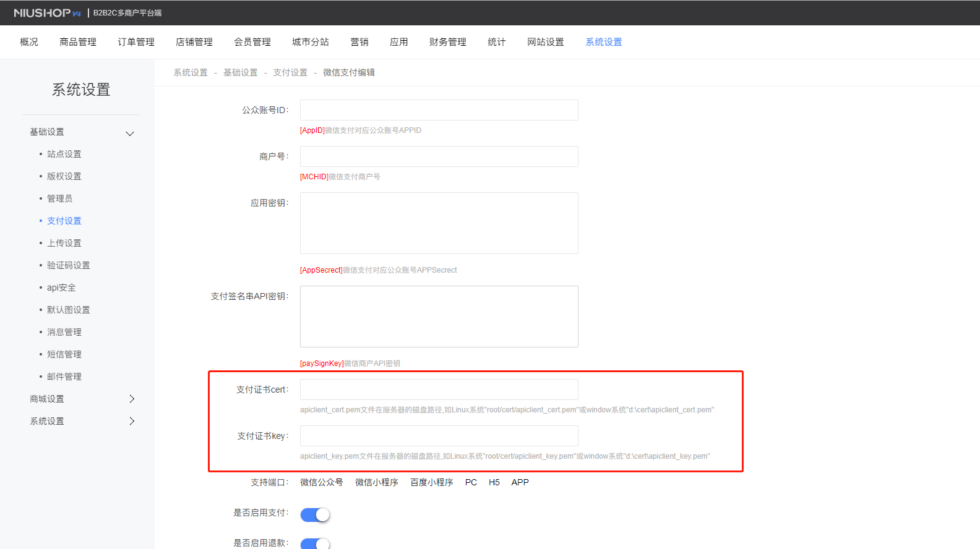The height and width of the screenshot is (549, 980).
Task: Toggle the 是否启用退款 switch
Action: (316, 543)
